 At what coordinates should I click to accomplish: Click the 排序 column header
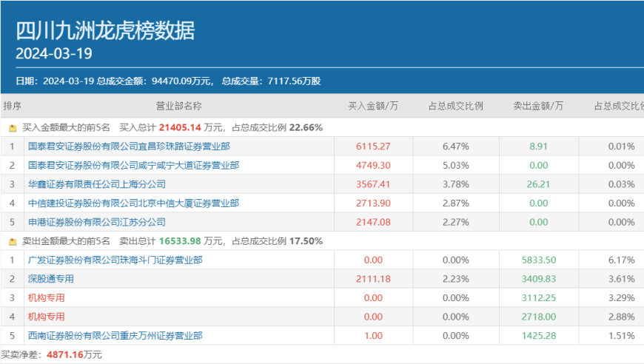[x=13, y=107]
